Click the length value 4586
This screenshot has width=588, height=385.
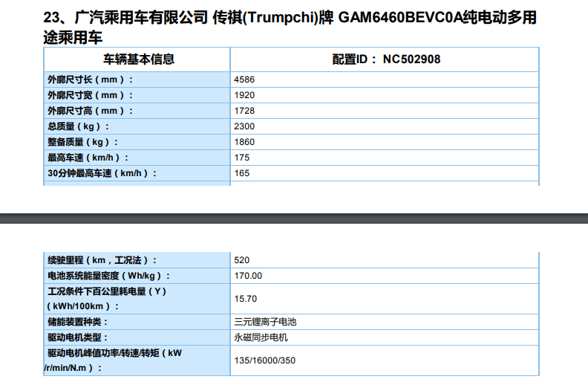244,80
